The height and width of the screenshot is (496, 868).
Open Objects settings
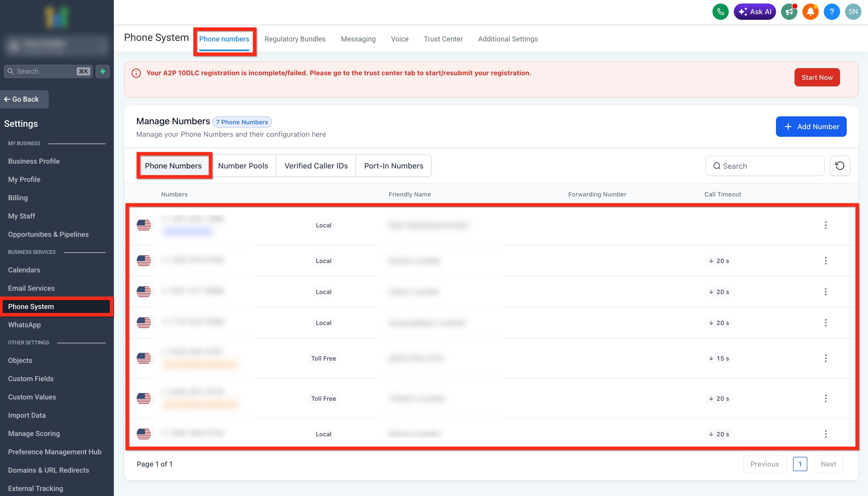click(20, 360)
